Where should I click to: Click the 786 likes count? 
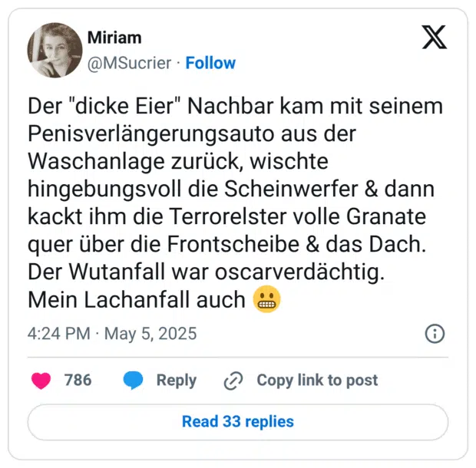pos(78,380)
